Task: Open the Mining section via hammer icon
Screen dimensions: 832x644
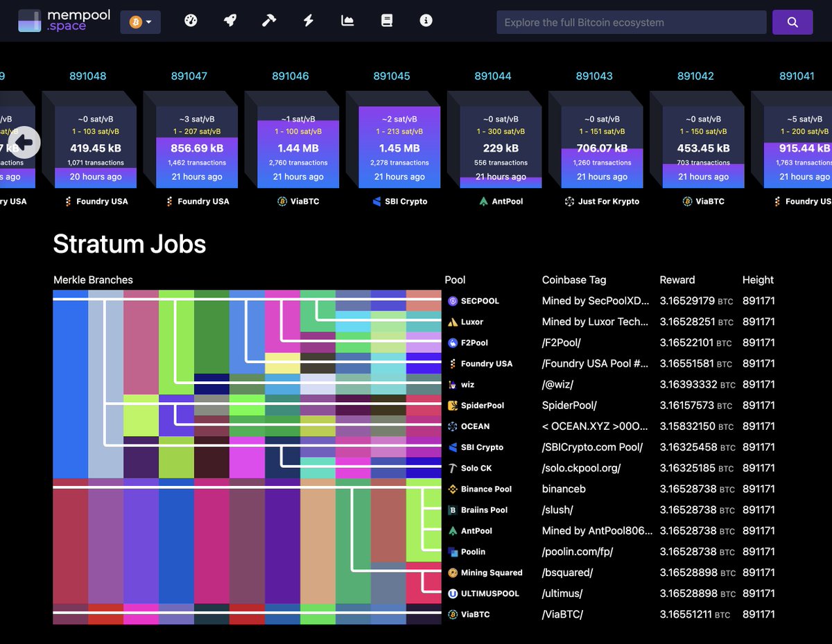Action: [269, 21]
